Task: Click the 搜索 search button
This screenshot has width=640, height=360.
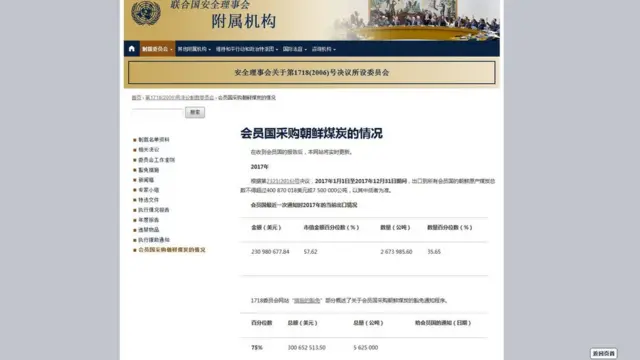Action: pos(195,112)
